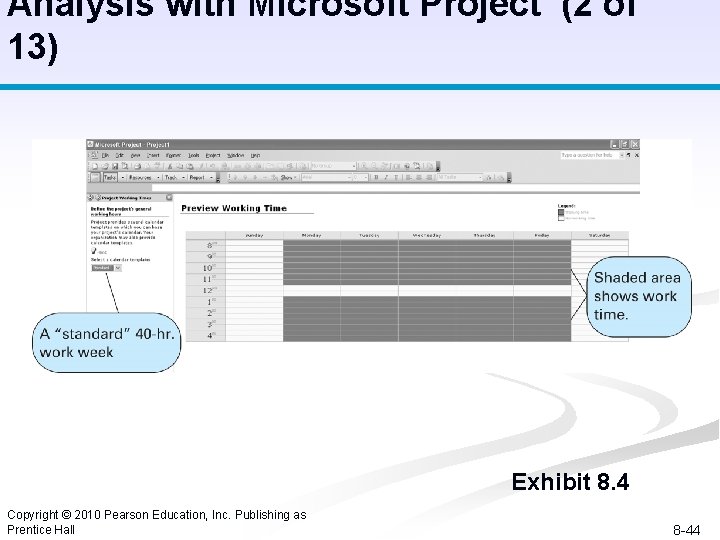Click the Print toolbar icon
Viewport: 720px width, 540px height.
pyautogui.click(x=137, y=166)
